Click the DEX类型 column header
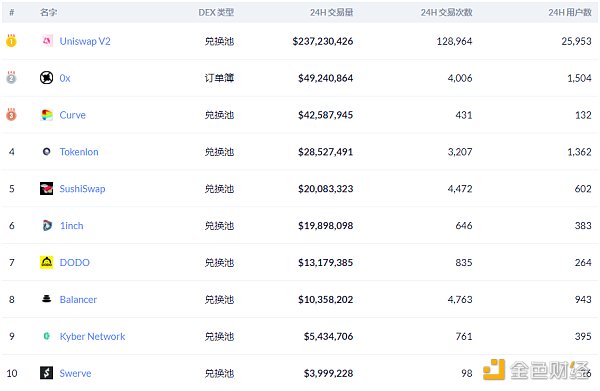Image resolution: width=600 pixels, height=391 pixels. (216, 12)
